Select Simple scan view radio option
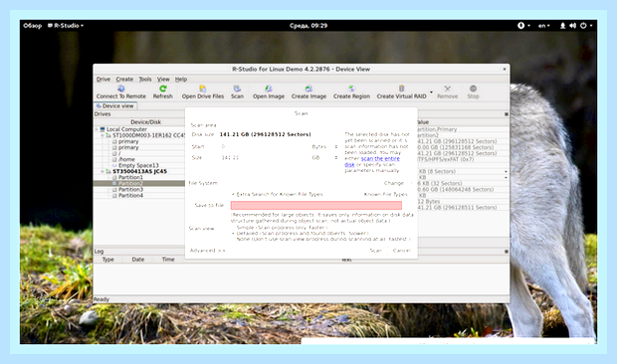This screenshot has width=617, height=364. pos(233,227)
